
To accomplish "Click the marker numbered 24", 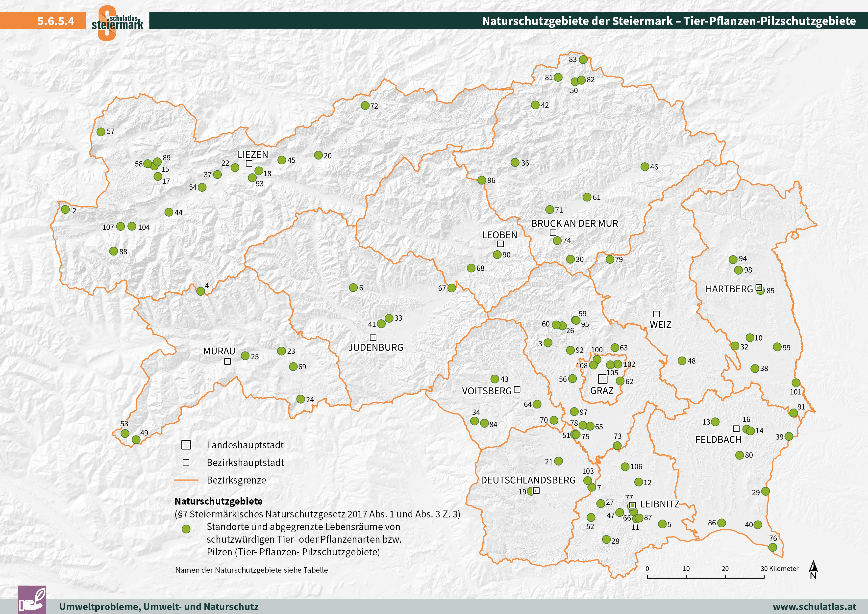I will click(301, 399).
